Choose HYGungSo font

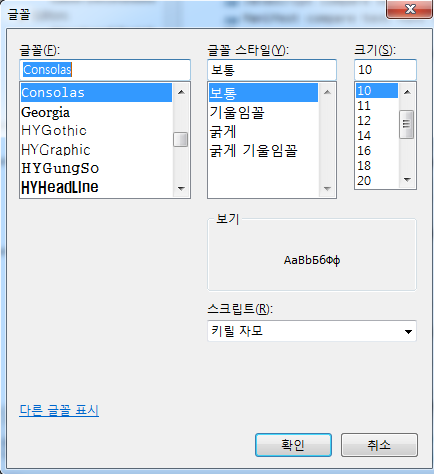coord(96,168)
